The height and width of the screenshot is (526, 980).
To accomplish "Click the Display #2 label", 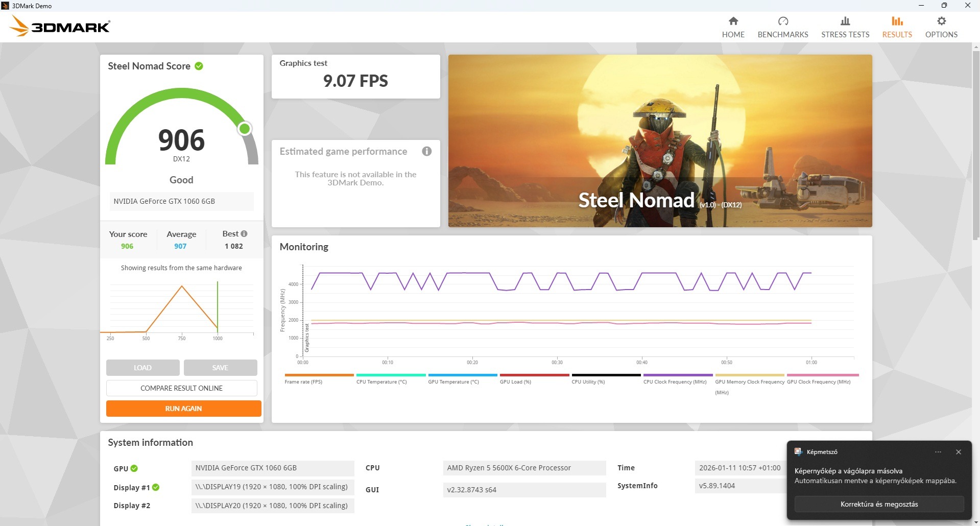I will [132, 506].
